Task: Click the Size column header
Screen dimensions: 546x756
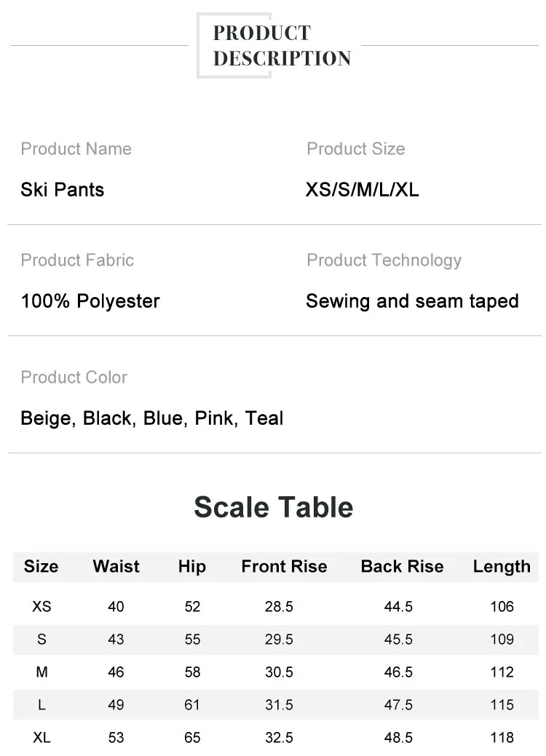Action: coord(41,567)
